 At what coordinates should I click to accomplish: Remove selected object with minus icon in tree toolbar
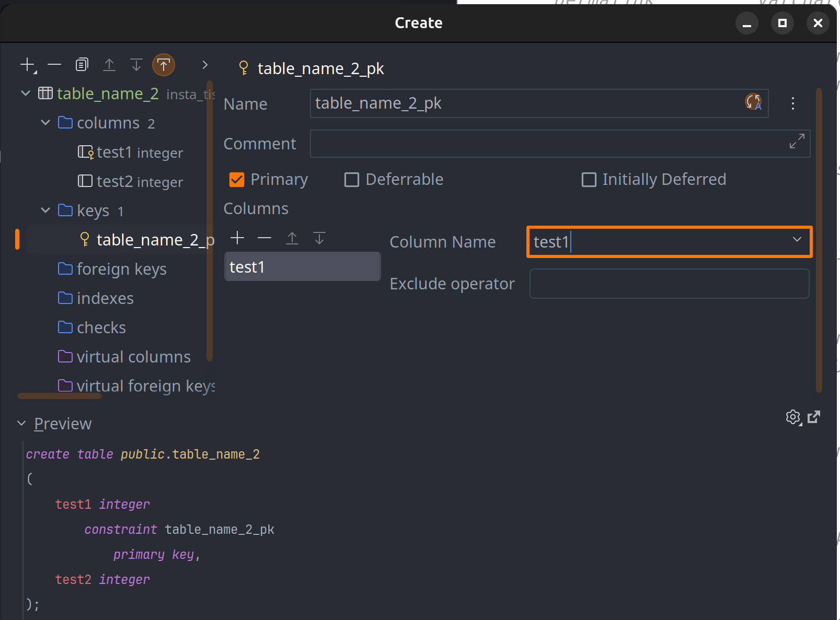54,65
